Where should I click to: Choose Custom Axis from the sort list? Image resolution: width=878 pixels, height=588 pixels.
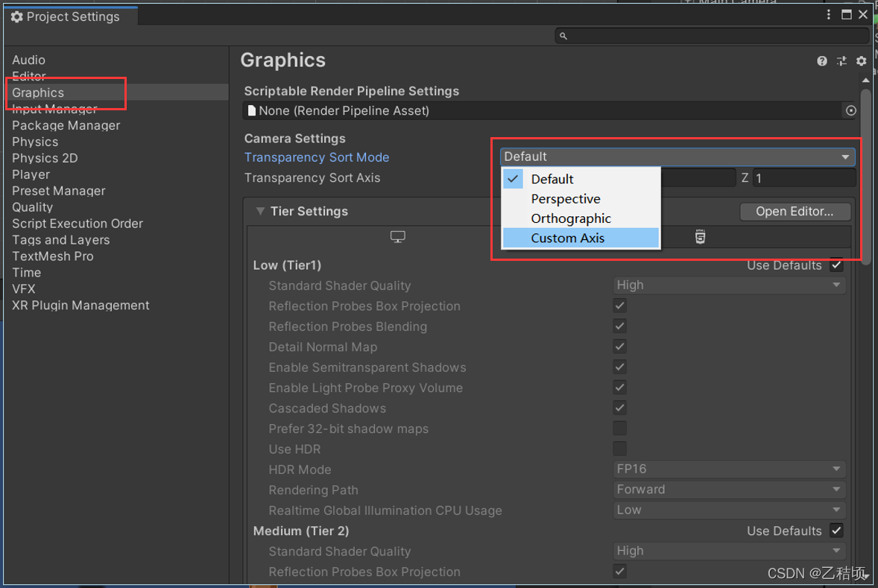pos(568,238)
